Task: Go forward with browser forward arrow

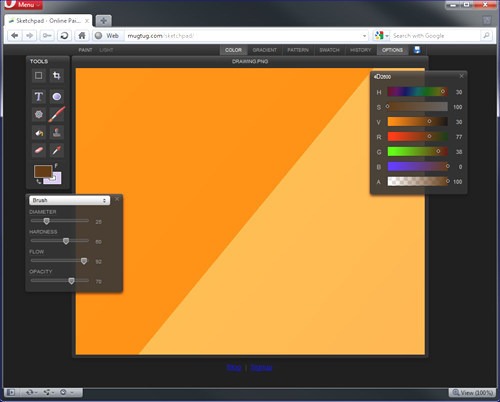Action: (x=30, y=36)
